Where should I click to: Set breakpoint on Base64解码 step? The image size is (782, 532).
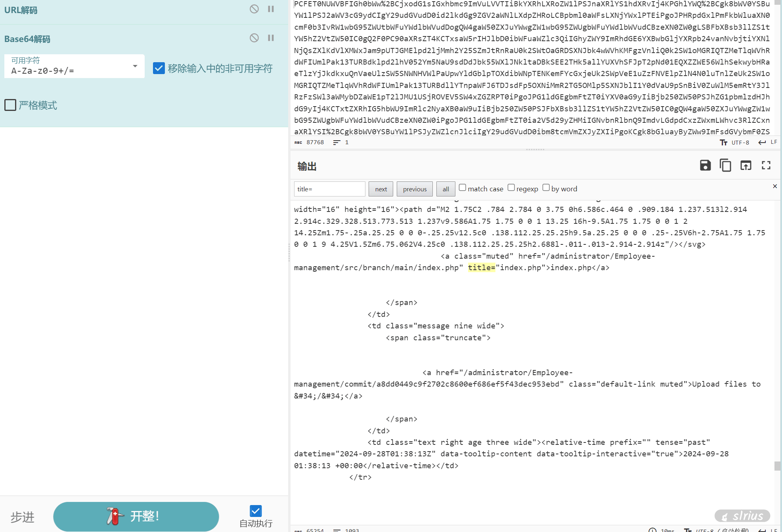271,38
